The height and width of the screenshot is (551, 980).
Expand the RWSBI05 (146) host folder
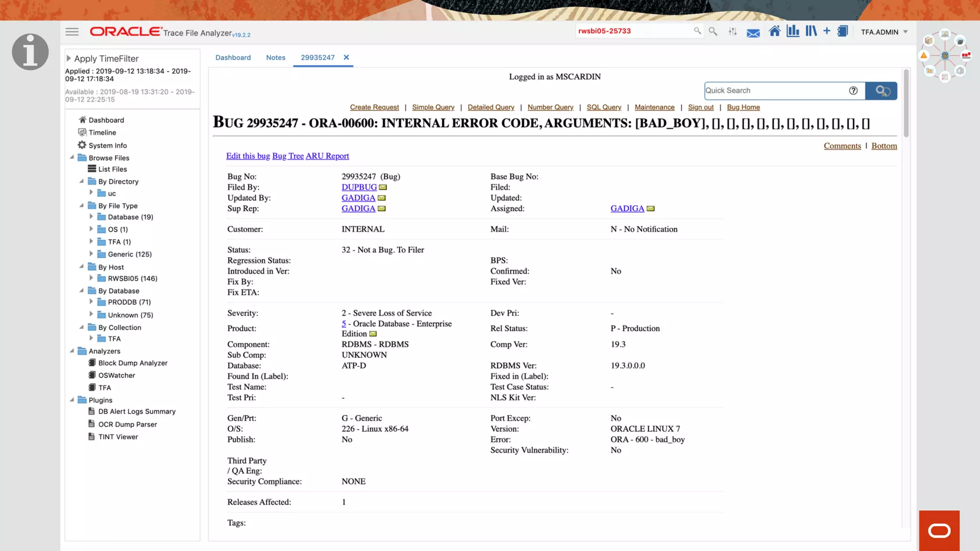click(x=91, y=278)
